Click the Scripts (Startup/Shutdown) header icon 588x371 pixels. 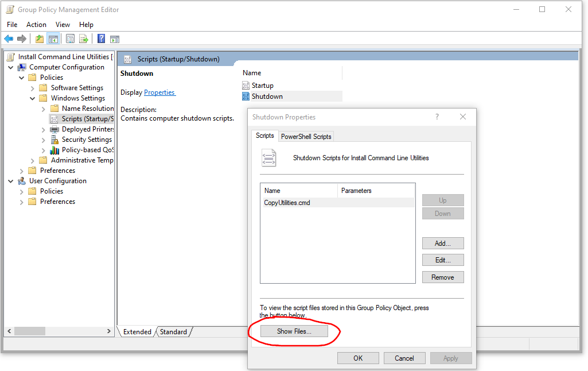[127, 59]
